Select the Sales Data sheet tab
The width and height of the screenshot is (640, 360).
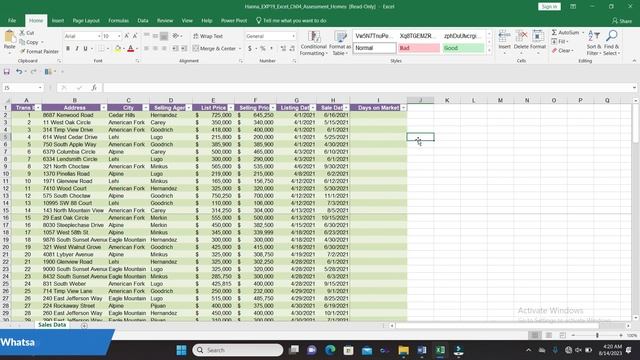(52, 325)
